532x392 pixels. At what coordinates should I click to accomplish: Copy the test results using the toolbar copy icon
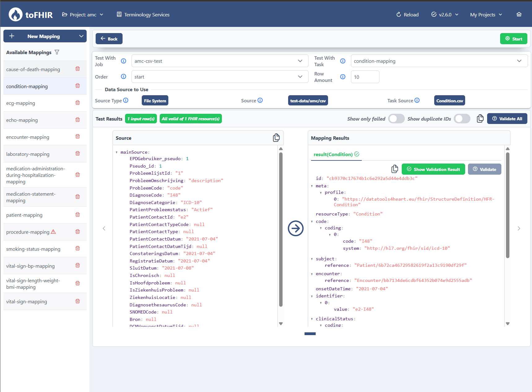click(x=480, y=119)
